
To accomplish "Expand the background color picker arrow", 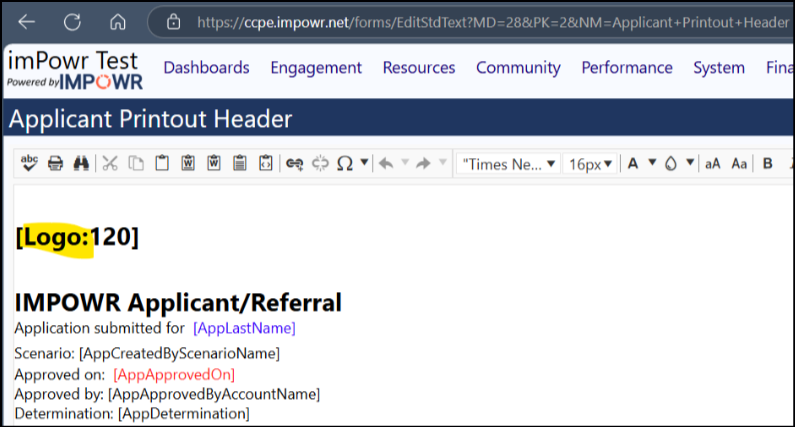I will click(690, 163).
